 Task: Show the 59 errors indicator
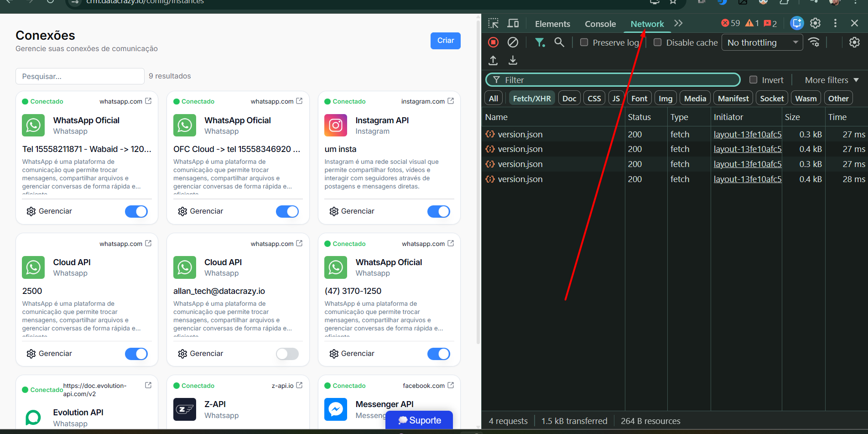[731, 23]
